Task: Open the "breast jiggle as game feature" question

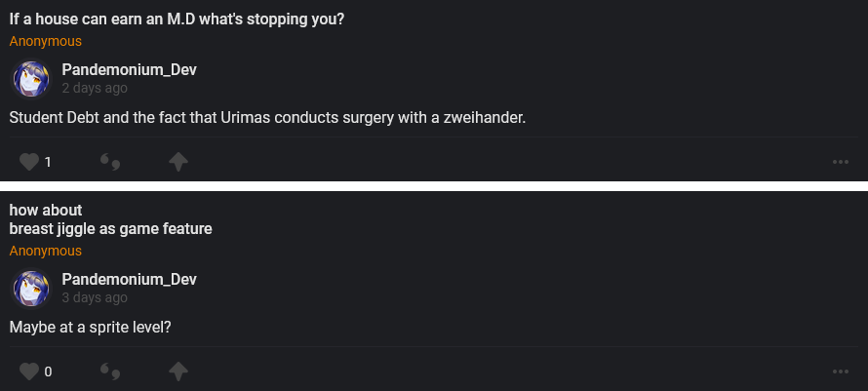Action: point(110,229)
